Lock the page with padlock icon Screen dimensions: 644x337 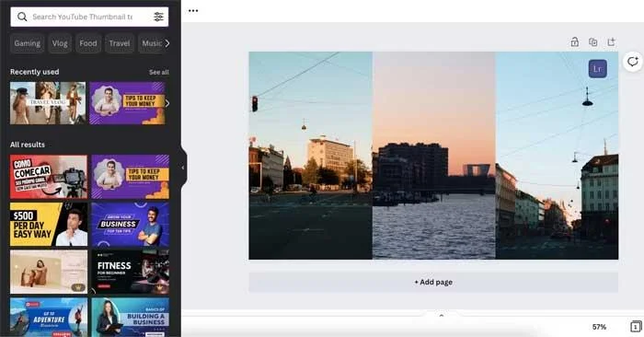tap(575, 42)
